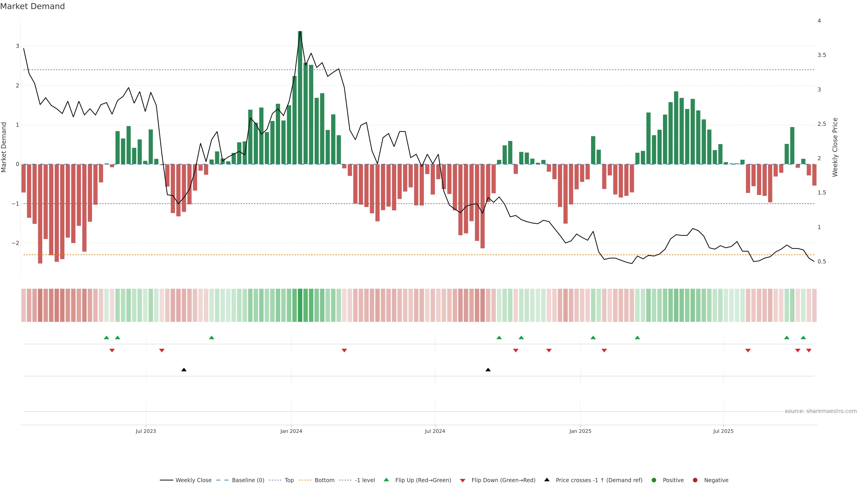Click the rightmost red Flip Down triangle marker
The width and height of the screenshot is (868, 488).
point(809,351)
